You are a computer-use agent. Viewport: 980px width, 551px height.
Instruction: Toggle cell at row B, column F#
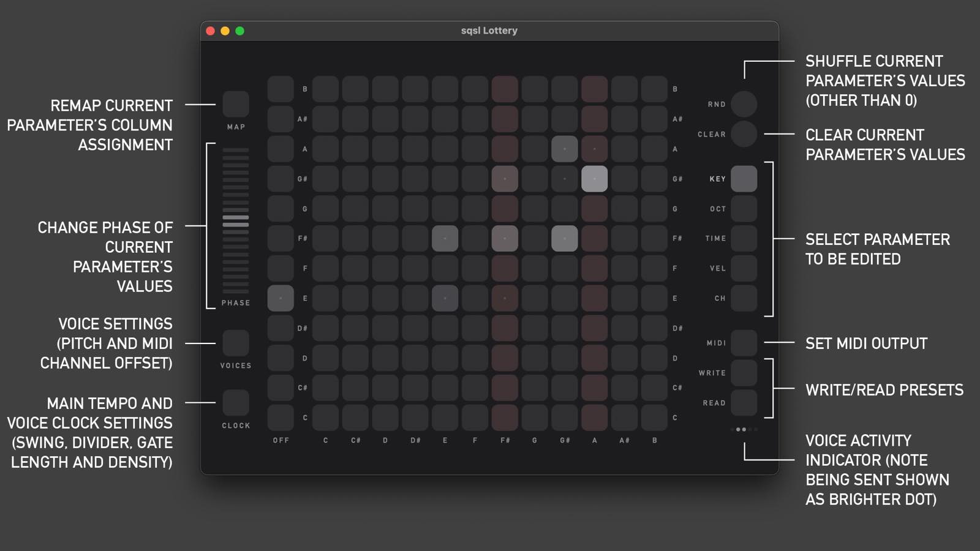click(x=505, y=89)
